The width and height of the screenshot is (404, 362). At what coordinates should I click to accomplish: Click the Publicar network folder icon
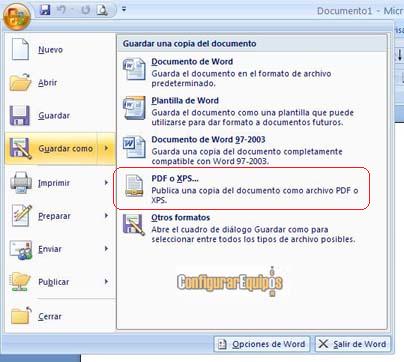coord(21,282)
